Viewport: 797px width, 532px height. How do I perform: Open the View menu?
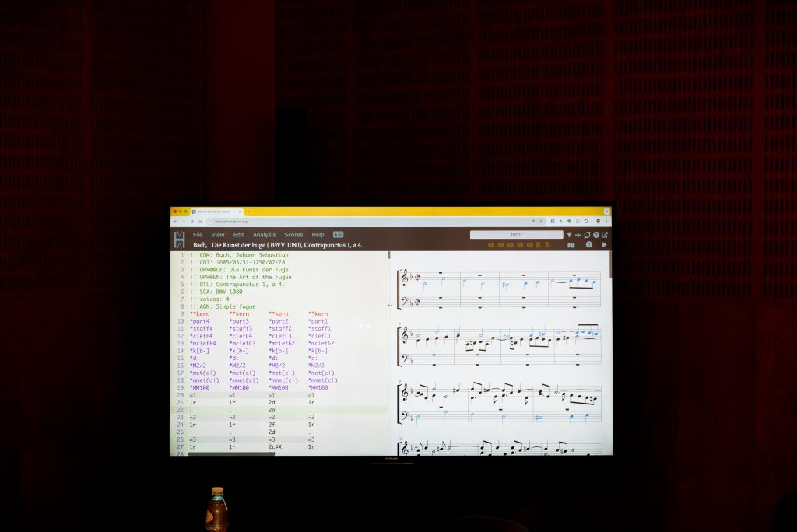(x=218, y=235)
